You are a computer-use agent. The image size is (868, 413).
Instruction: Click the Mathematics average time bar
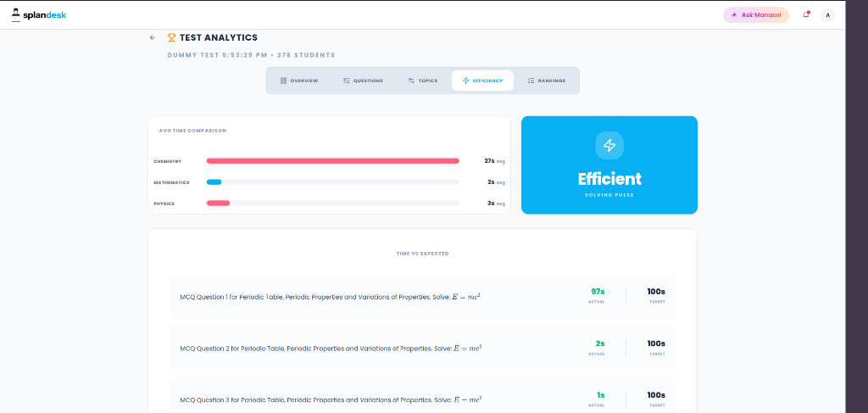click(332, 182)
